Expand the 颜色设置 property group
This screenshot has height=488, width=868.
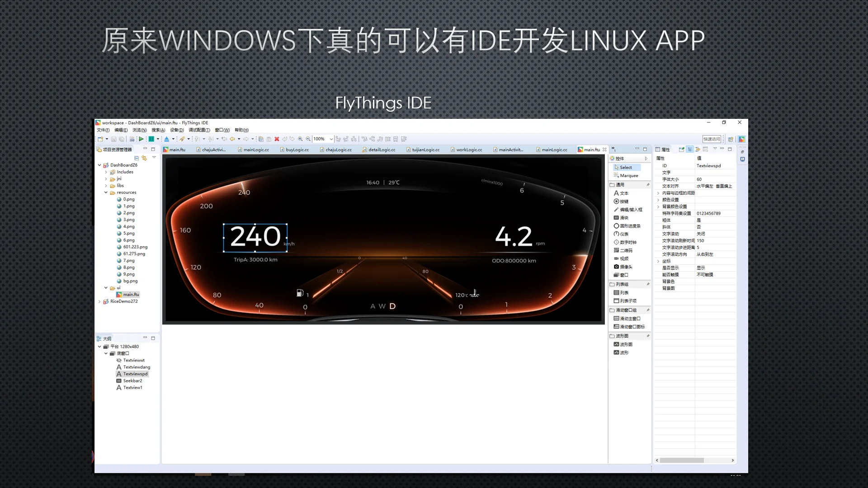click(658, 200)
